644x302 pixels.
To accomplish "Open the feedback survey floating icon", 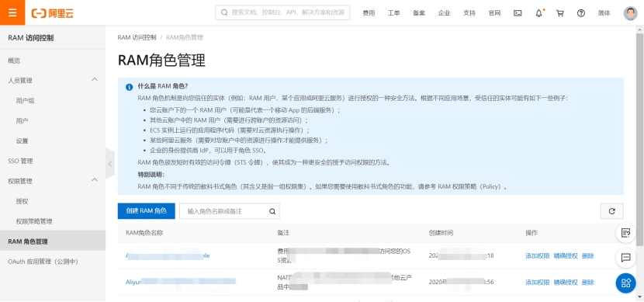I will click(625, 233).
